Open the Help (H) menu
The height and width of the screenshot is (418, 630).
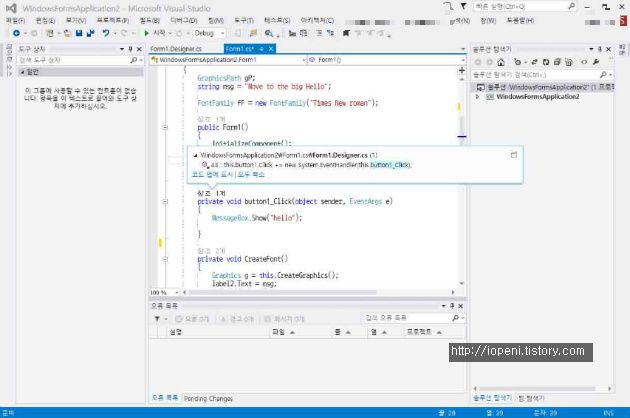(x=520, y=20)
